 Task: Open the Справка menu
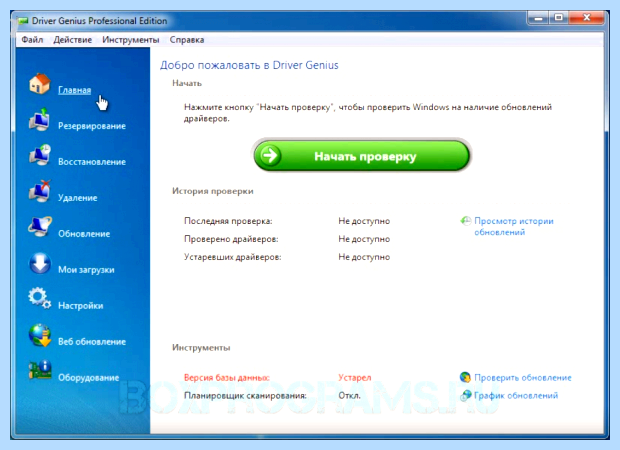point(187,40)
